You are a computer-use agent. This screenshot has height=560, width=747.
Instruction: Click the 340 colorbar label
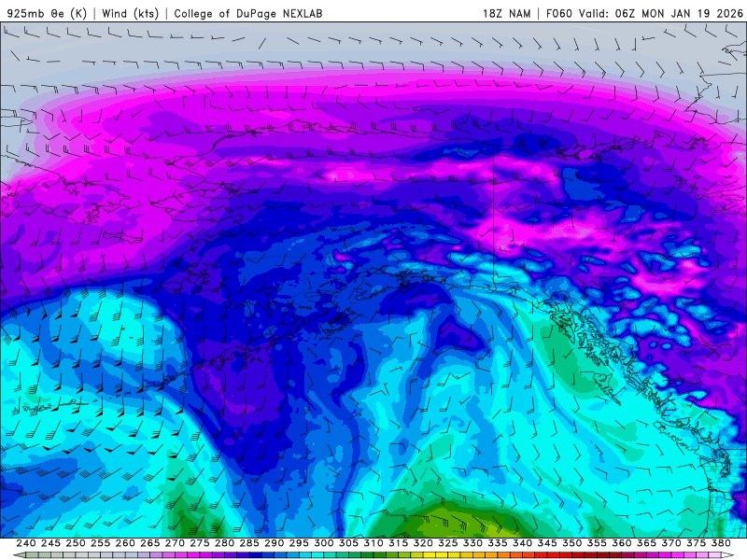(x=523, y=543)
